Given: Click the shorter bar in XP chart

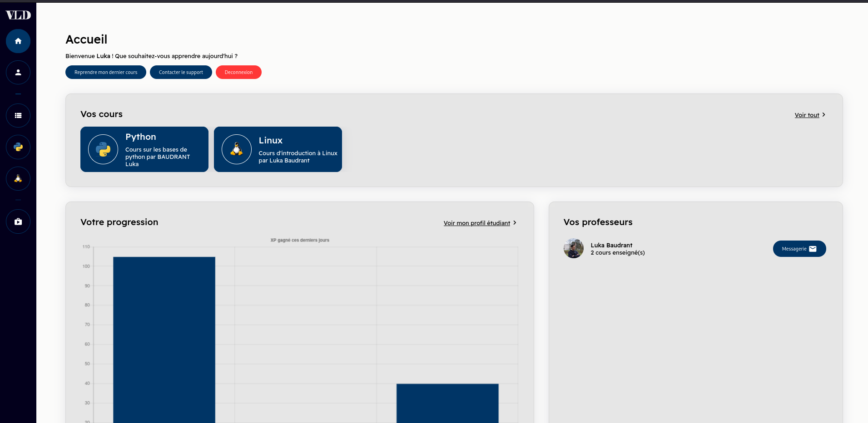Looking at the screenshot, I should click(x=447, y=403).
